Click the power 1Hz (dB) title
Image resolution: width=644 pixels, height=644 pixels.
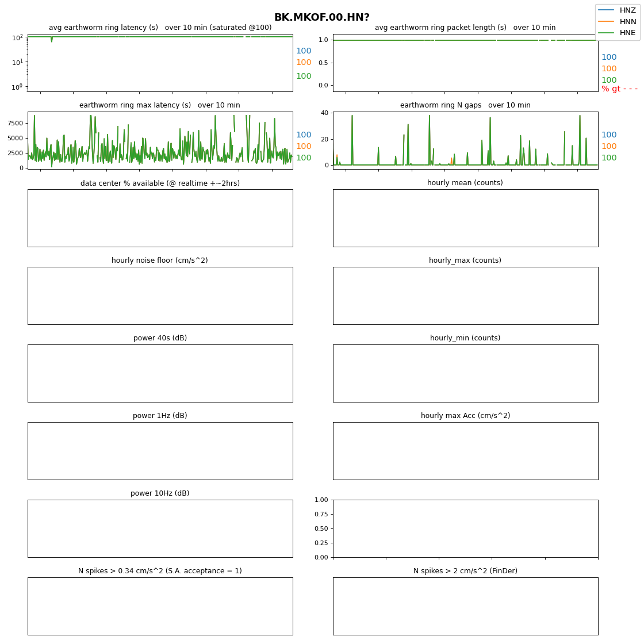click(160, 416)
